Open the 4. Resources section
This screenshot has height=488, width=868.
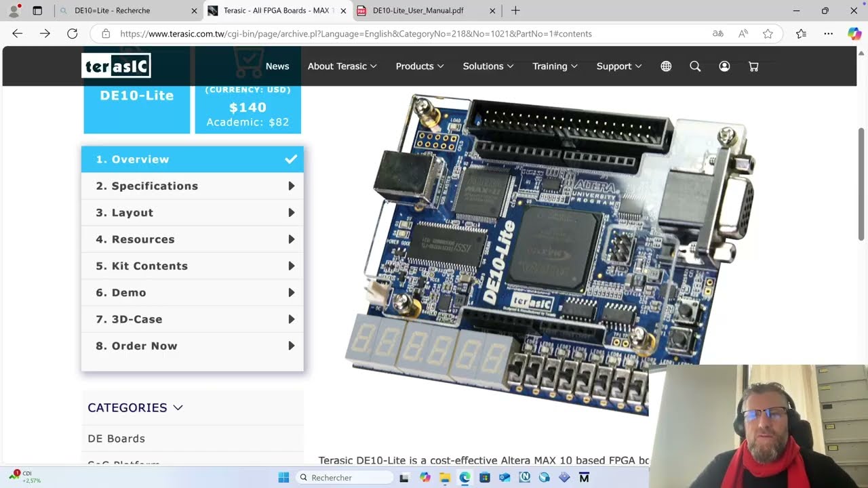(193, 239)
